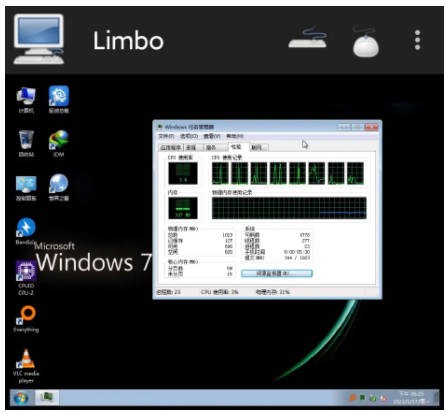The image size is (448, 414).
Task: Click the Limbo app title text
Action: coord(128,41)
